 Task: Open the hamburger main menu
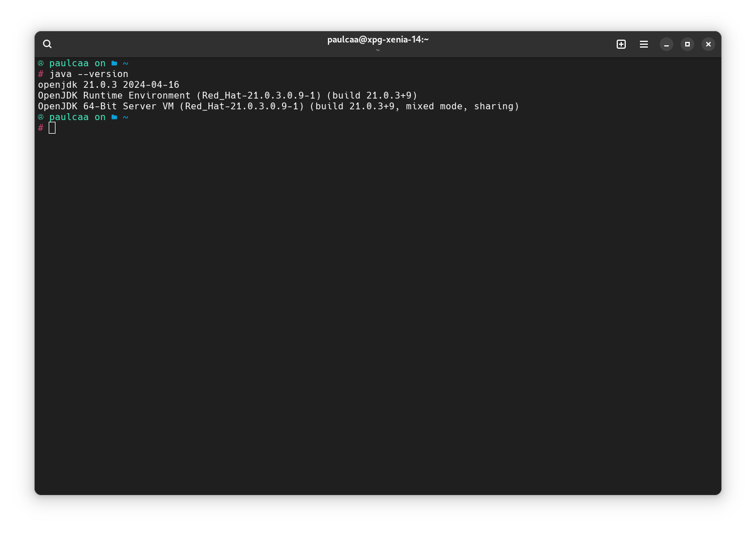pos(644,44)
